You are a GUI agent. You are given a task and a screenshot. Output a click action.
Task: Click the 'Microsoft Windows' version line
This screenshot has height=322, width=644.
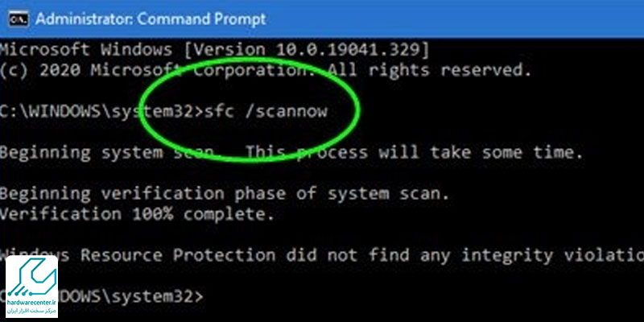pyautogui.click(x=214, y=50)
